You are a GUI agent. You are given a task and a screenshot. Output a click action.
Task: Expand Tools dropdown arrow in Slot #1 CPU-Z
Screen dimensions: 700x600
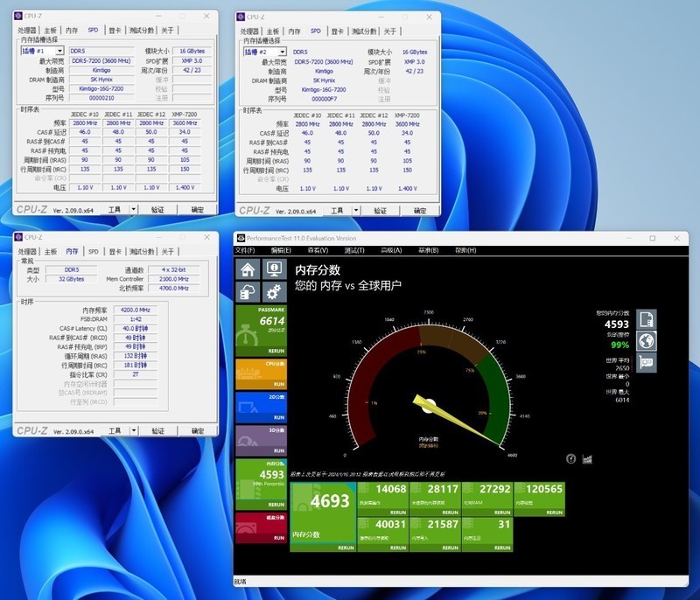[x=134, y=210]
